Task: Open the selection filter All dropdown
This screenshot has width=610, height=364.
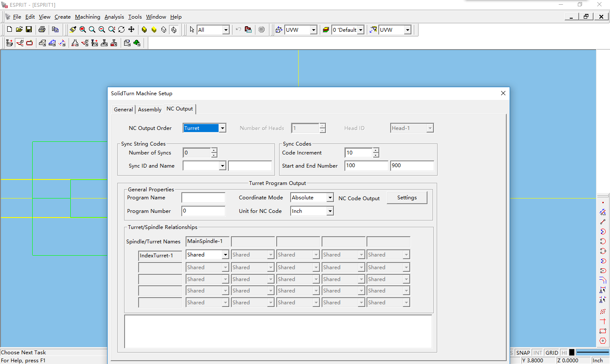Action: click(226, 30)
